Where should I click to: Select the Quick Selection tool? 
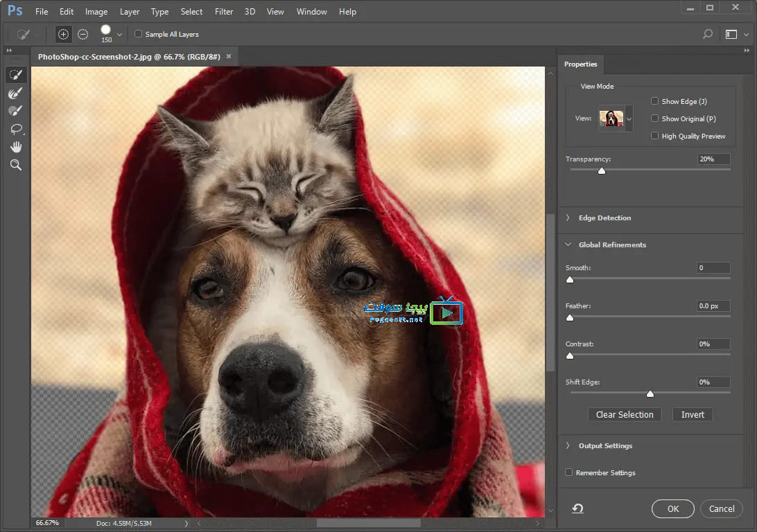(15, 75)
